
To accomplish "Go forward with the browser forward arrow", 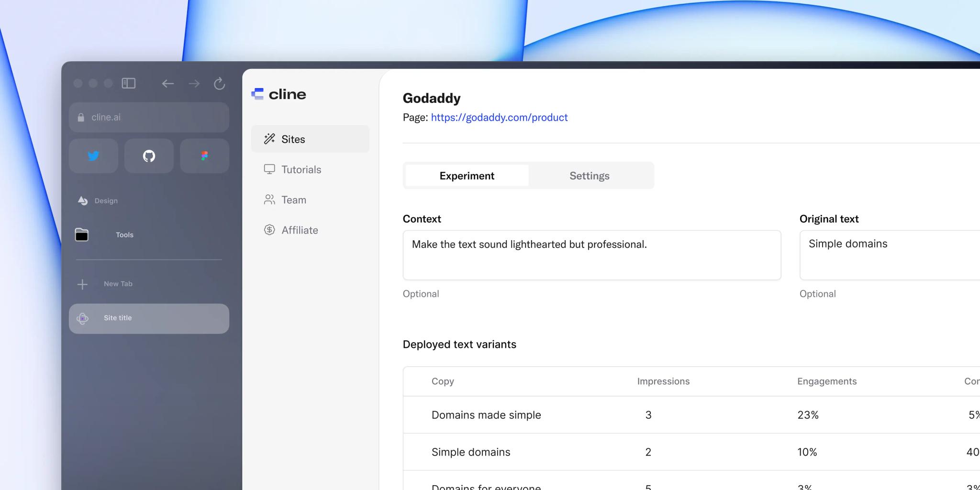I will 194,84.
